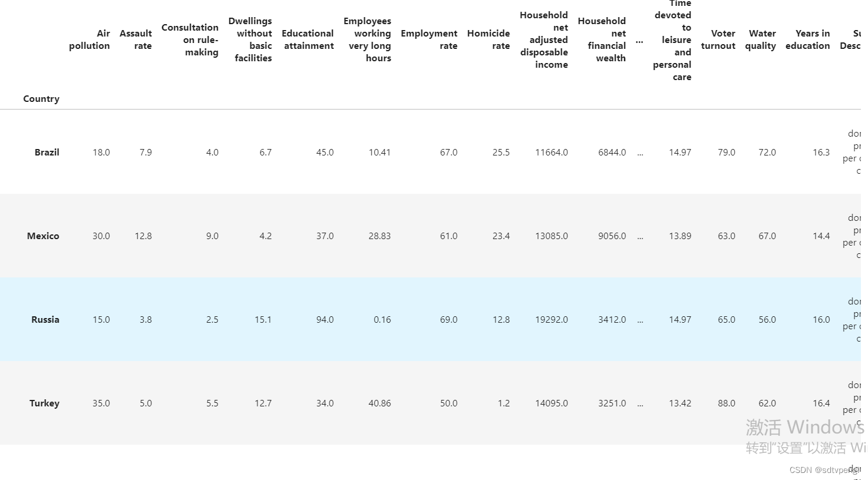The width and height of the screenshot is (868, 480).
Task: Click the Dwellings without basic facilities header
Action: point(250,39)
